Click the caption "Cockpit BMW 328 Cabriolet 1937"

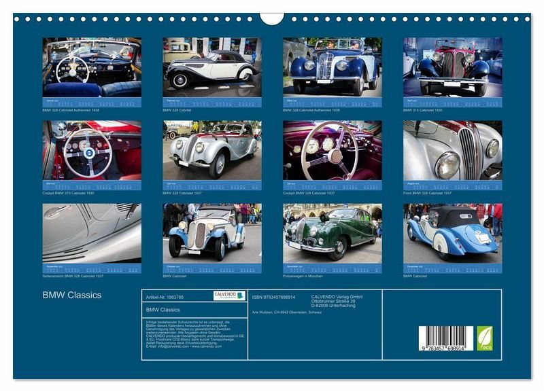click(309, 193)
